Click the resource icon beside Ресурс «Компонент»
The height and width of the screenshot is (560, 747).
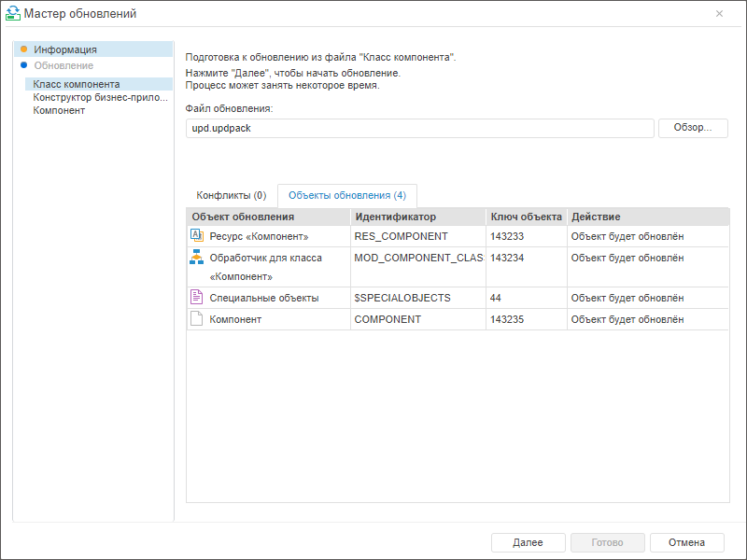click(x=197, y=236)
